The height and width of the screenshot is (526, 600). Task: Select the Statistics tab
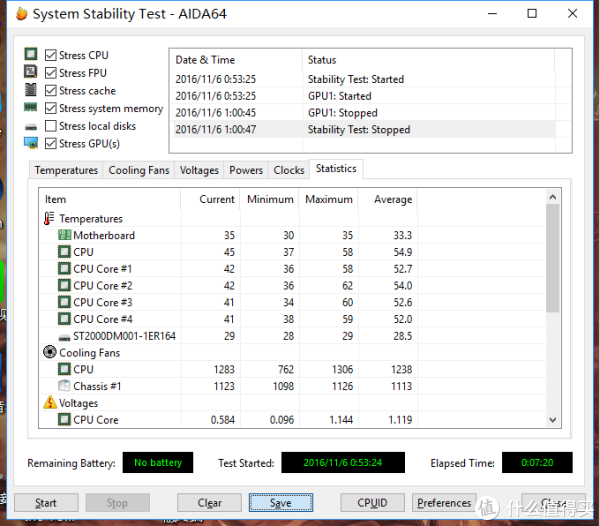pyautogui.click(x=336, y=169)
